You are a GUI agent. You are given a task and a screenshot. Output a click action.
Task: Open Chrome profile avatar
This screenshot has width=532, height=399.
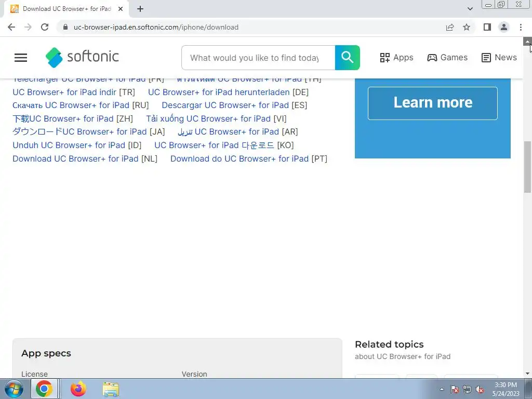click(x=504, y=27)
